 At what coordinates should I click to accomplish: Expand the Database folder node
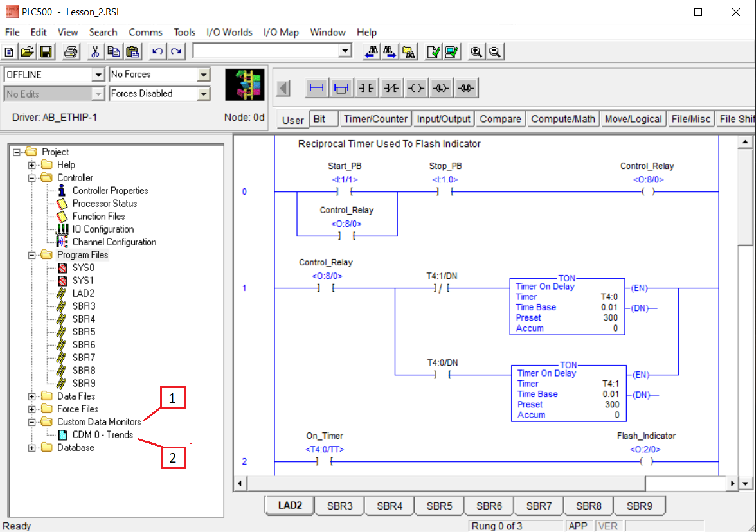coord(32,448)
